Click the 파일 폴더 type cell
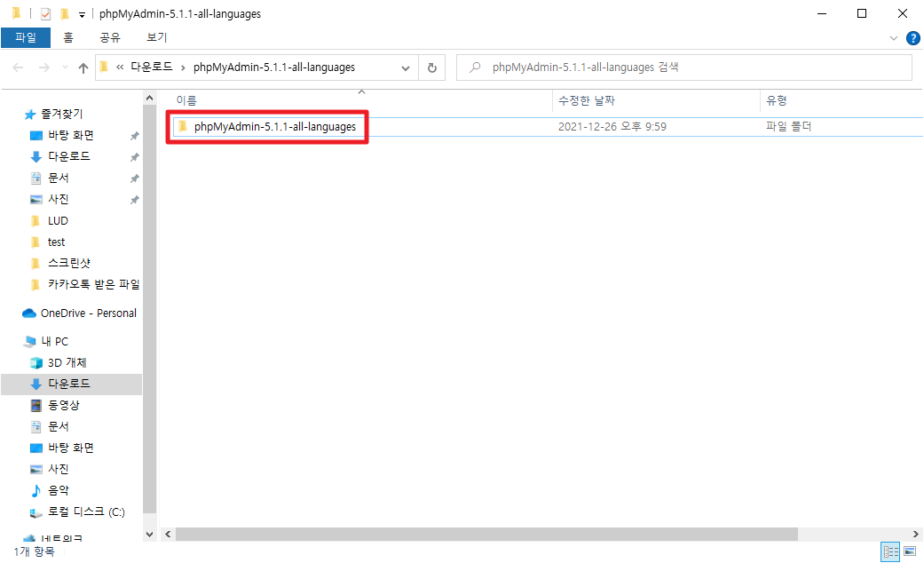 click(x=788, y=127)
